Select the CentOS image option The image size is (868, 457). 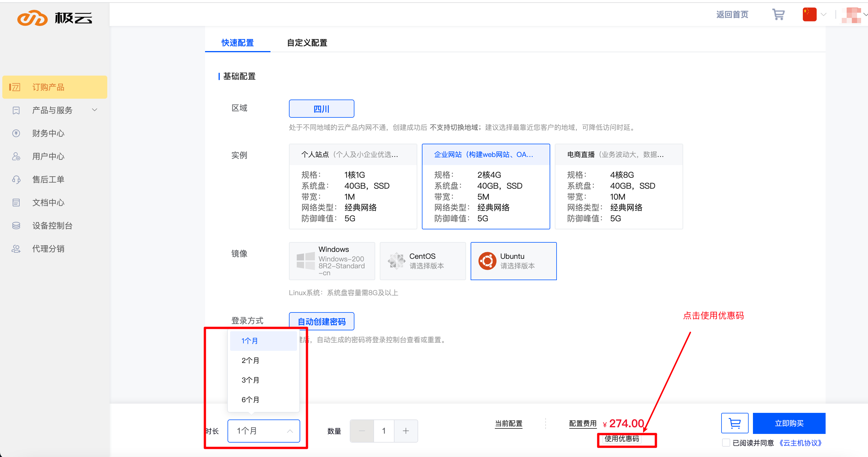point(422,261)
